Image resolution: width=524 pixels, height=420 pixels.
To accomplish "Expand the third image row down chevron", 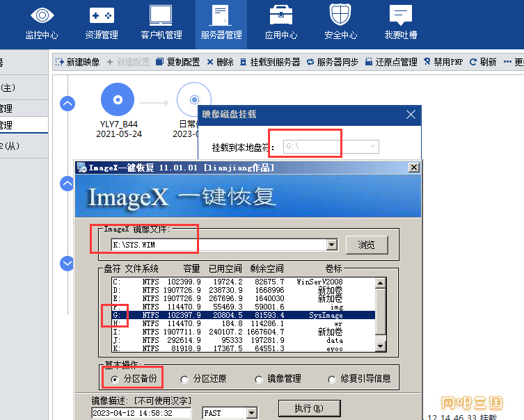I will (x=68, y=264).
